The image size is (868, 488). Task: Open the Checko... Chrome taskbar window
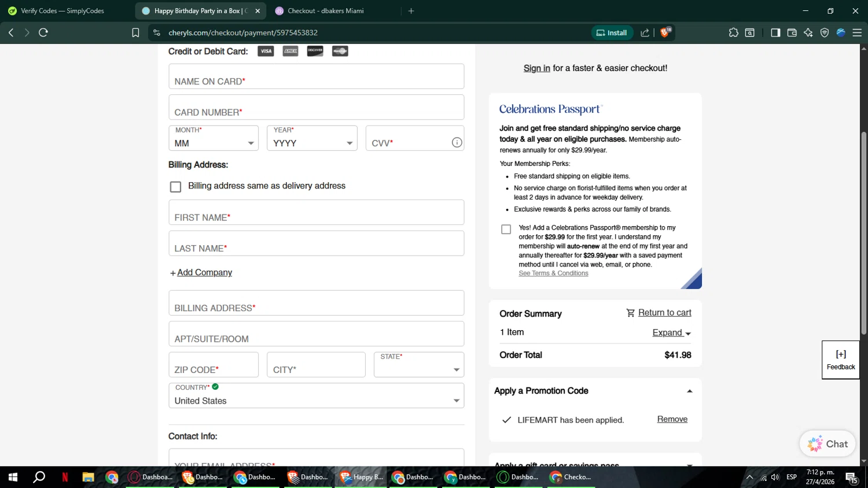point(572,477)
